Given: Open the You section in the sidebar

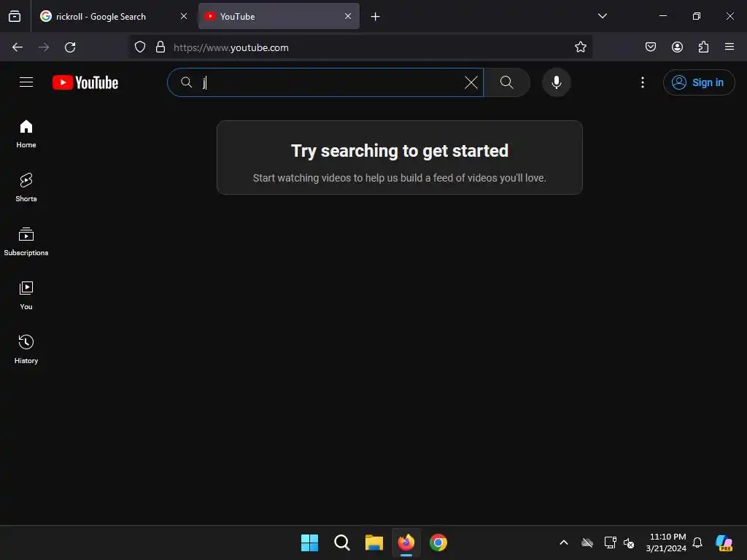Looking at the screenshot, I should tap(26, 296).
